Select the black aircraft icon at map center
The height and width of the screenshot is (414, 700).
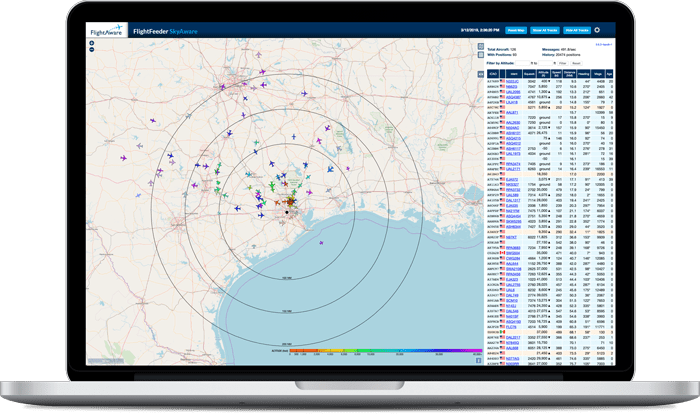coord(287,212)
